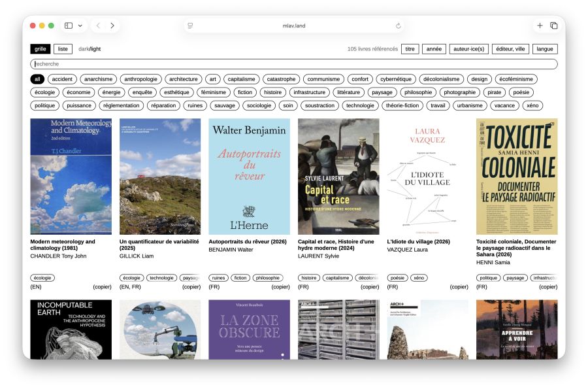The width and height of the screenshot is (588, 389).
Task: Copy reference for L'Idiote du village
Action: click(x=459, y=286)
